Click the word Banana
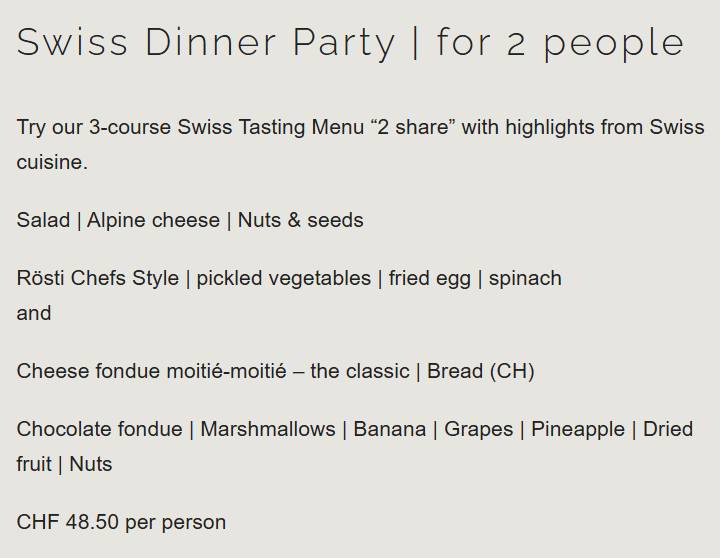 (x=389, y=429)
